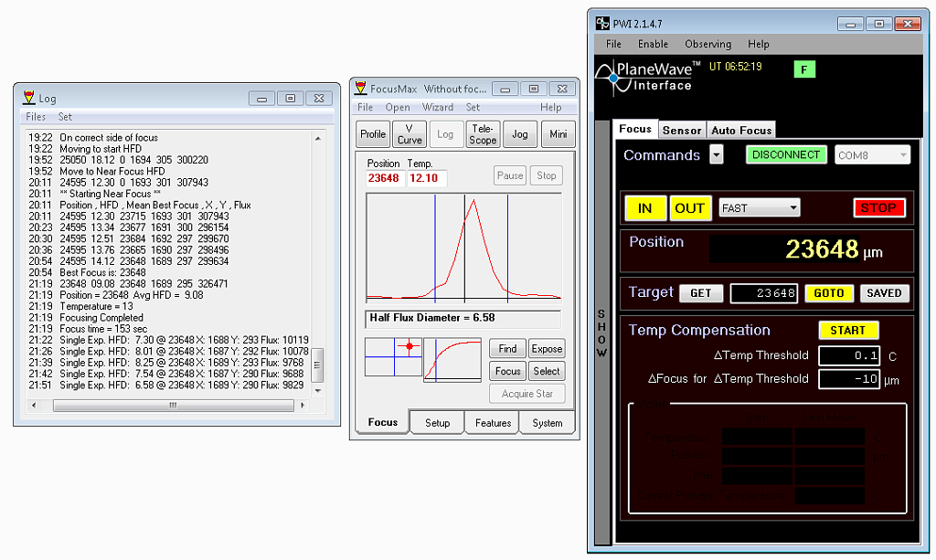The image size is (936, 560).
Task: Click the FocusMax title bar icon
Action: tap(361, 89)
